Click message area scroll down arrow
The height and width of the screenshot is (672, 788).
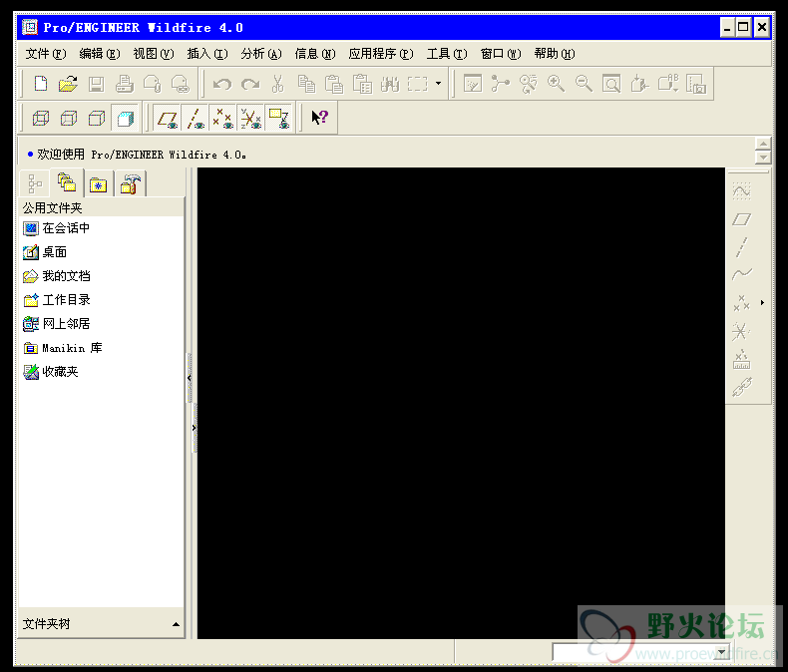pos(763,158)
